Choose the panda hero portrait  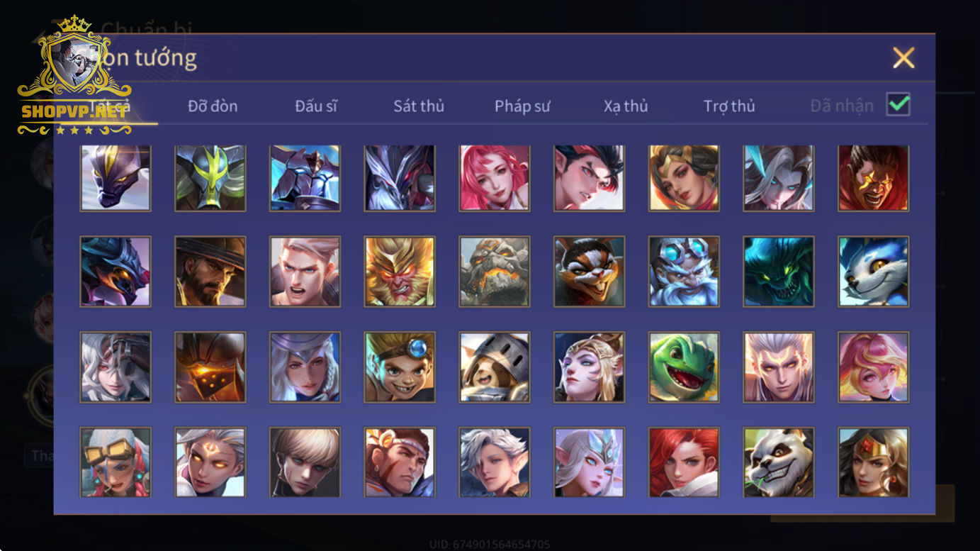click(x=779, y=462)
